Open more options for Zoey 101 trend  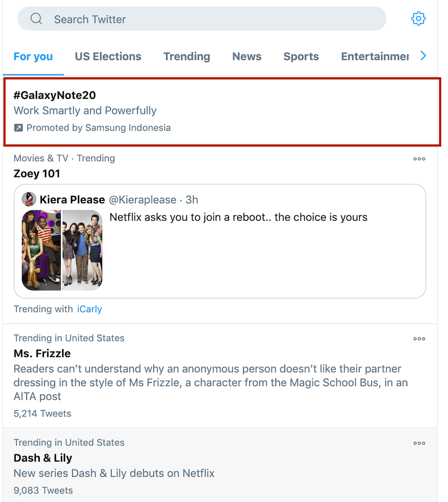tap(419, 159)
